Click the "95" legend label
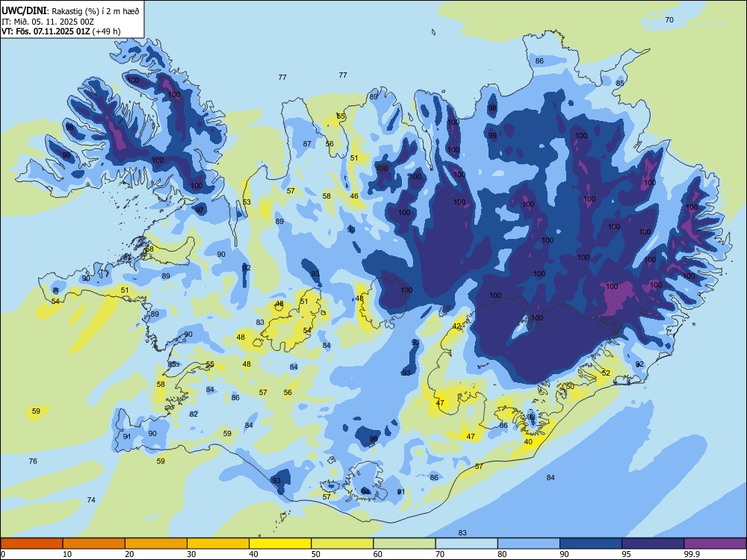Screen dimensions: 747x560 [626, 554]
